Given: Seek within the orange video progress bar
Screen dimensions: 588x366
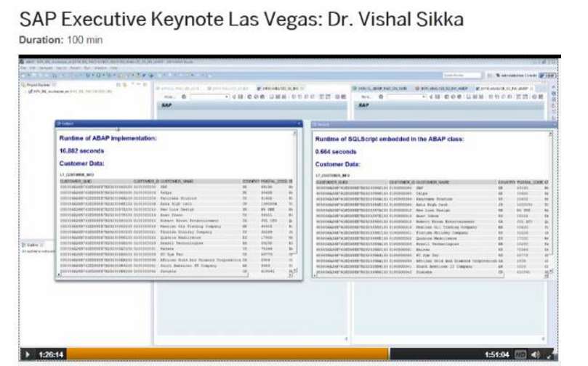Looking at the screenshot, I should (228, 354).
